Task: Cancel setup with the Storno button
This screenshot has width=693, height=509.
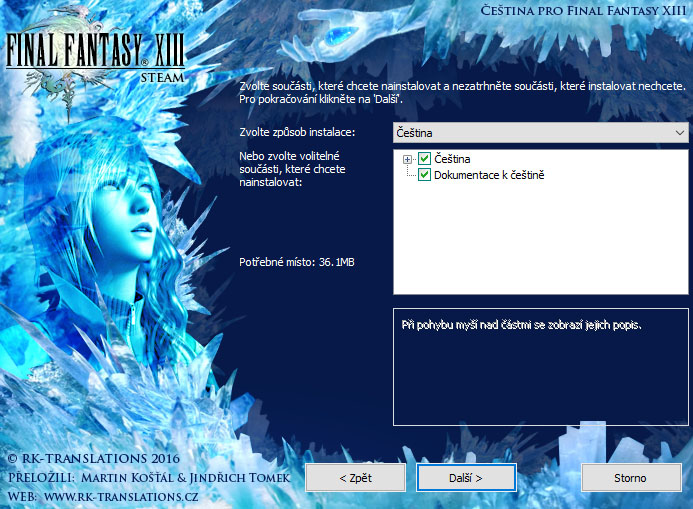Action: [x=631, y=478]
